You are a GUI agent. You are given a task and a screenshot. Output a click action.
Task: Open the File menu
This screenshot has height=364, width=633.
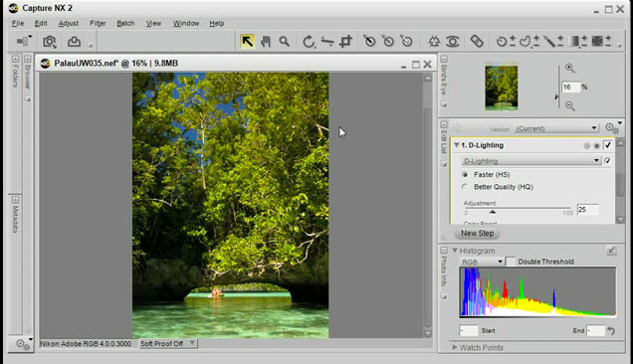[18, 24]
